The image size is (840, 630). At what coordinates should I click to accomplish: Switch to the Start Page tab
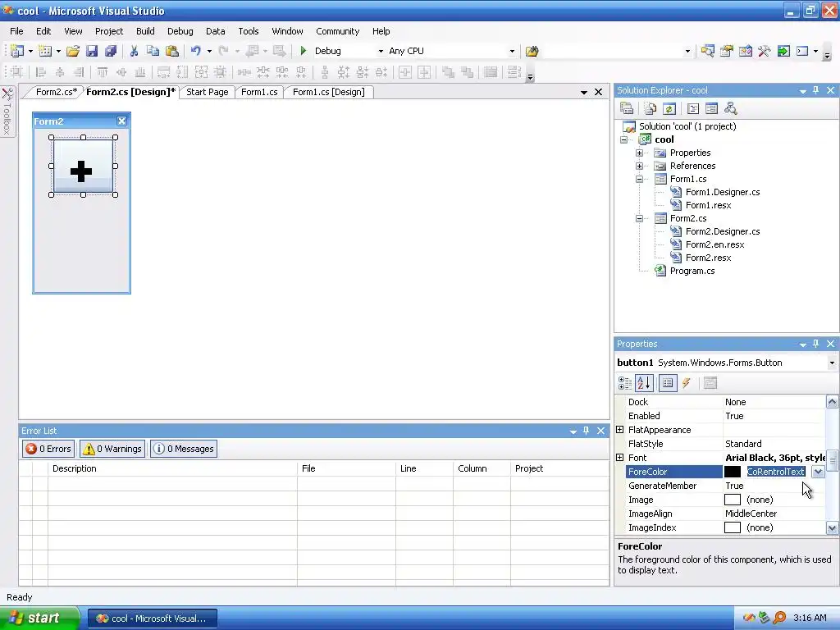(x=208, y=92)
